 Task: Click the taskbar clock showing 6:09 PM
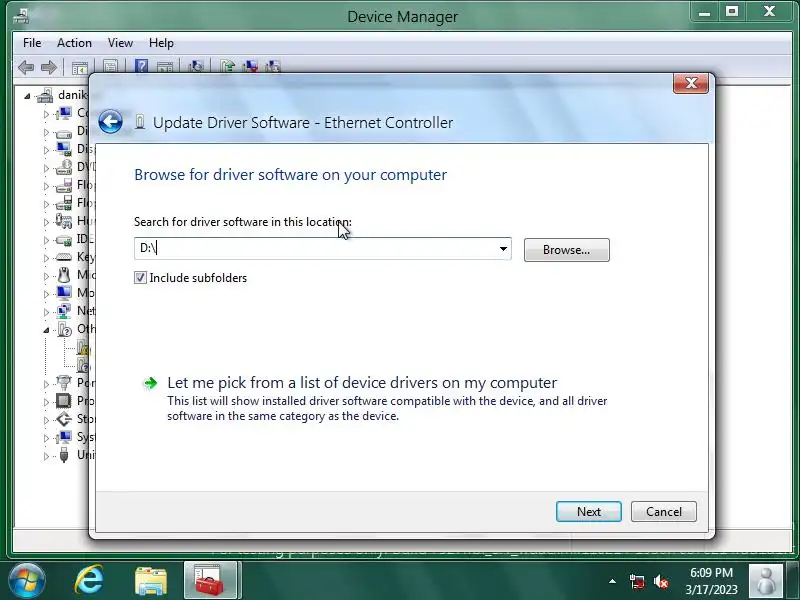tap(712, 572)
